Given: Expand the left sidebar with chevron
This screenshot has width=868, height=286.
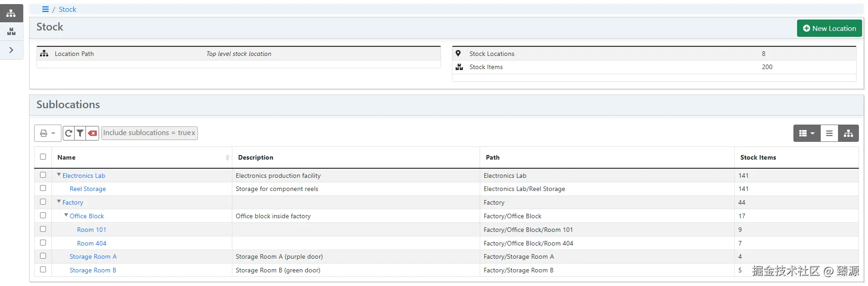Looking at the screenshot, I should click(x=11, y=50).
